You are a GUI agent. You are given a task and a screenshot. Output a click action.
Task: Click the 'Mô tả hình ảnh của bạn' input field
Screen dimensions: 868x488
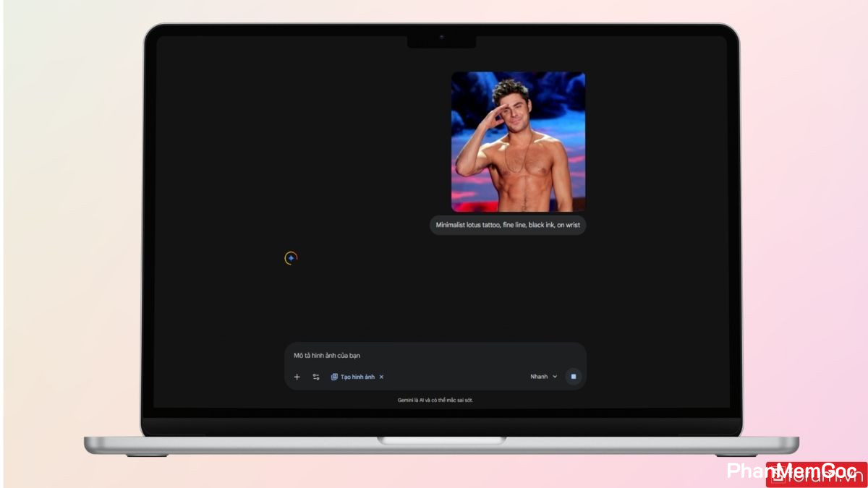tap(435, 356)
